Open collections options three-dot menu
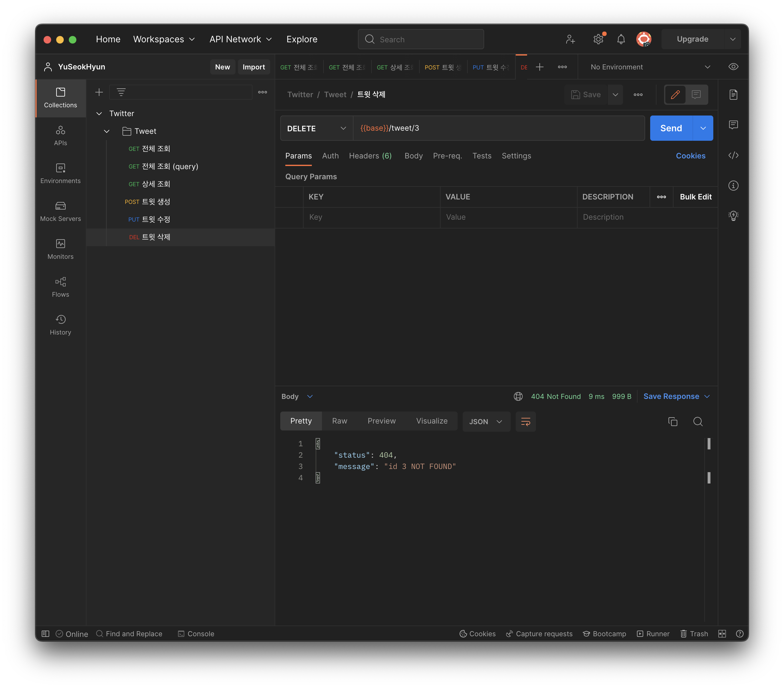Screen dimensions: 784x688 262,92
